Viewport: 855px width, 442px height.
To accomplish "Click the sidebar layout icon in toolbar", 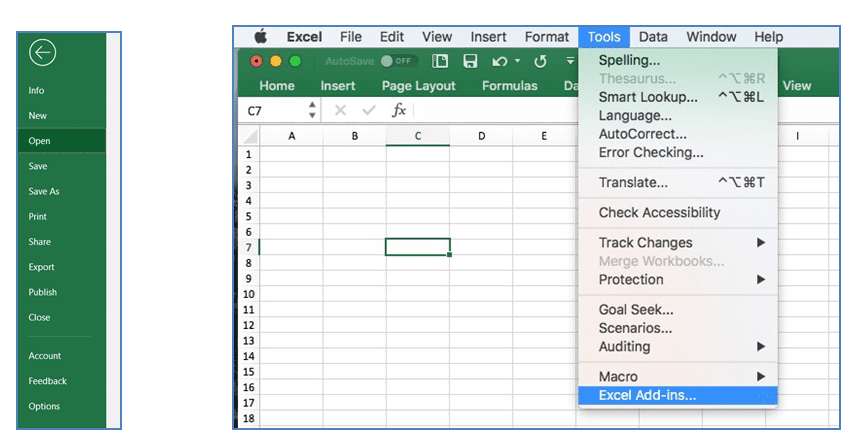I will 440,61.
